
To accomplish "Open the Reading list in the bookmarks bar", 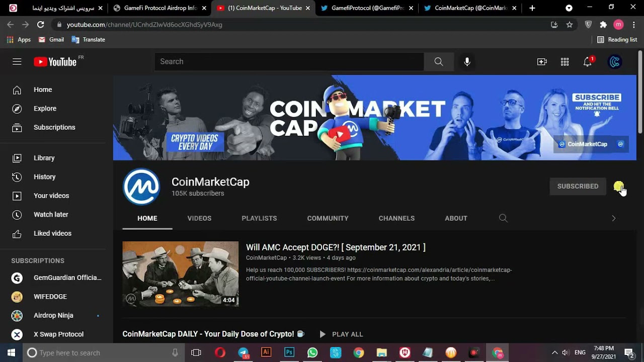I will tap(617, 40).
